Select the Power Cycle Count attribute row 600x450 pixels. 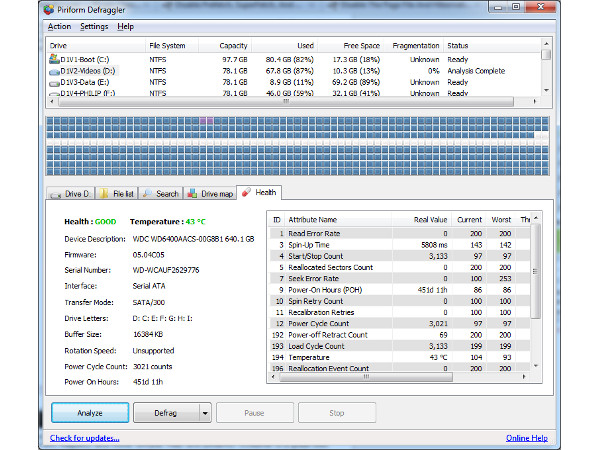click(400, 324)
